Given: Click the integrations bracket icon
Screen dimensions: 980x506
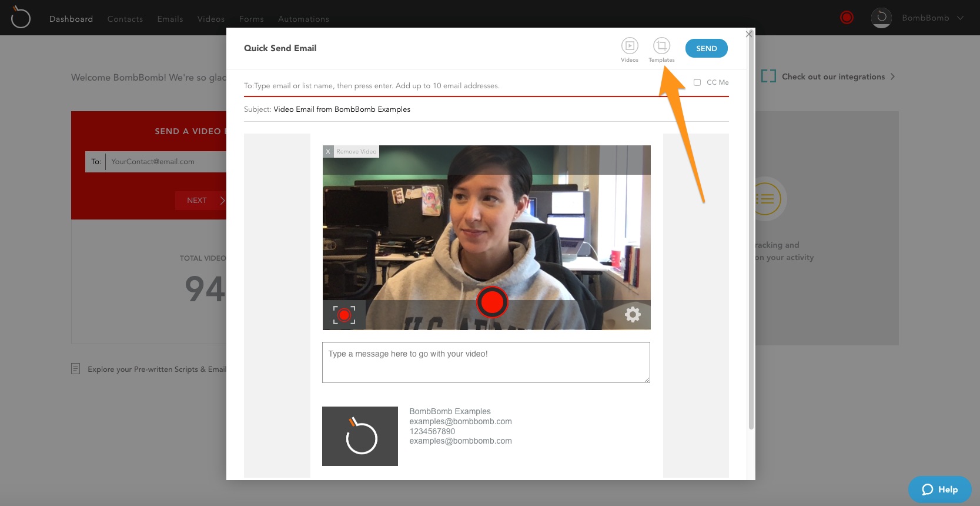Looking at the screenshot, I should (768, 76).
